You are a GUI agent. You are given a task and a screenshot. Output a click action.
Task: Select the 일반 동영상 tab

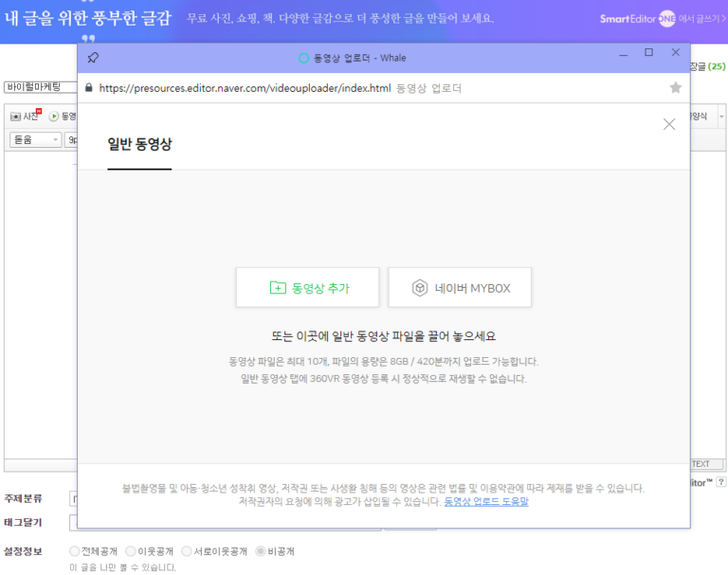(x=139, y=144)
